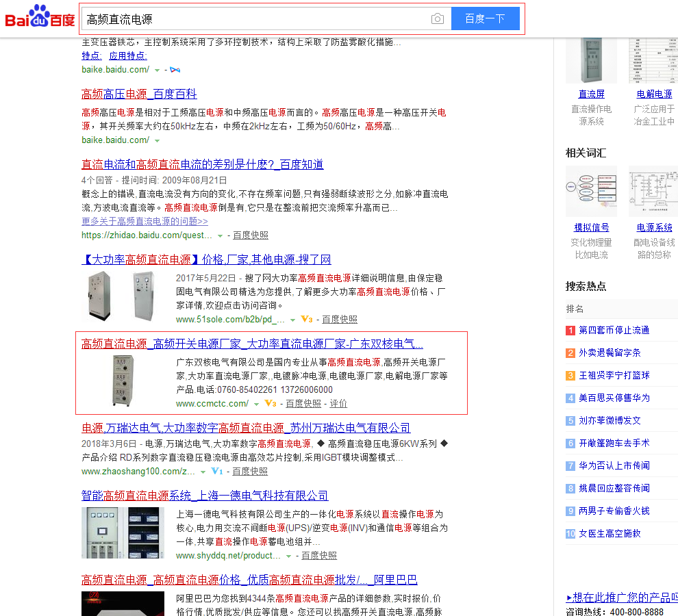Click the search input containing 高频直流电源
678x616 pixels.
(x=253, y=19)
